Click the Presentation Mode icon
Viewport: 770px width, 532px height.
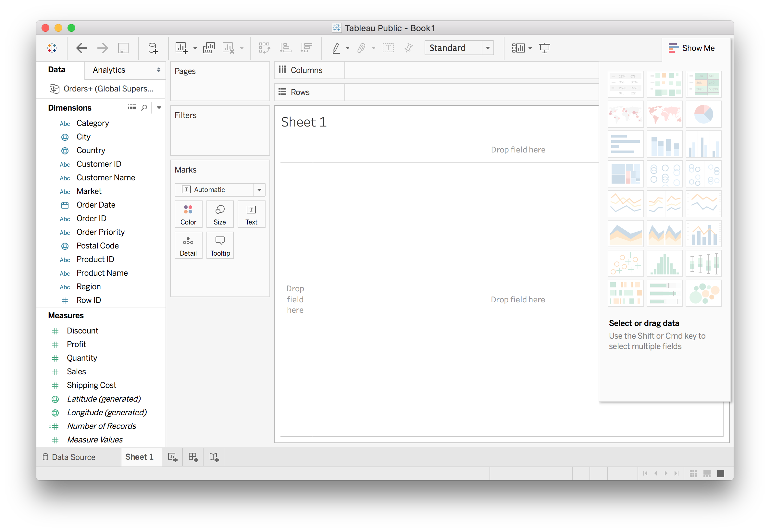click(x=544, y=48)
